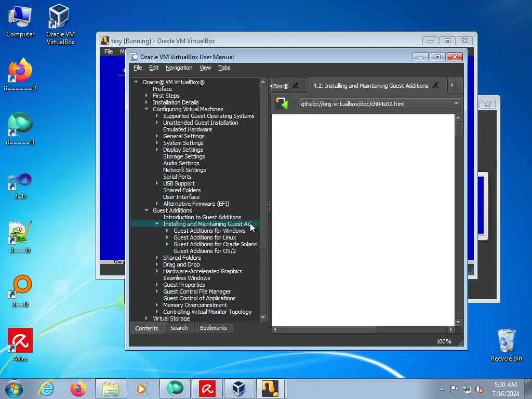
Task: Expand the Virtual Storage node
Action: (x=146, y=318)
